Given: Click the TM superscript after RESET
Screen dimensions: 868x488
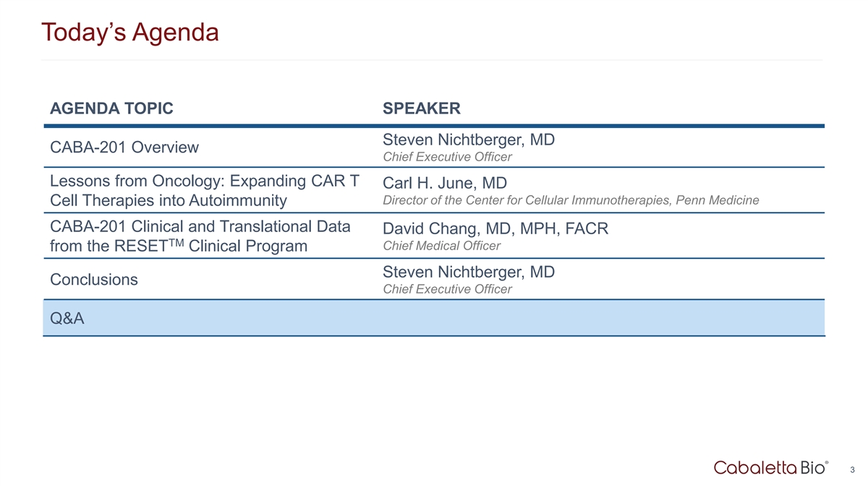Looking at the screenshot, I should [x=175, y=240].
